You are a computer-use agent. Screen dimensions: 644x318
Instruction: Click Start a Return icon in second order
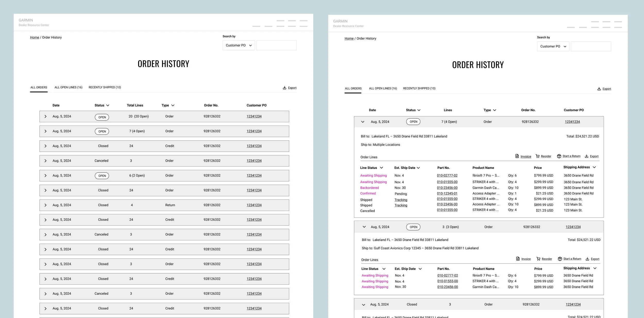click(x=560, y=259)
